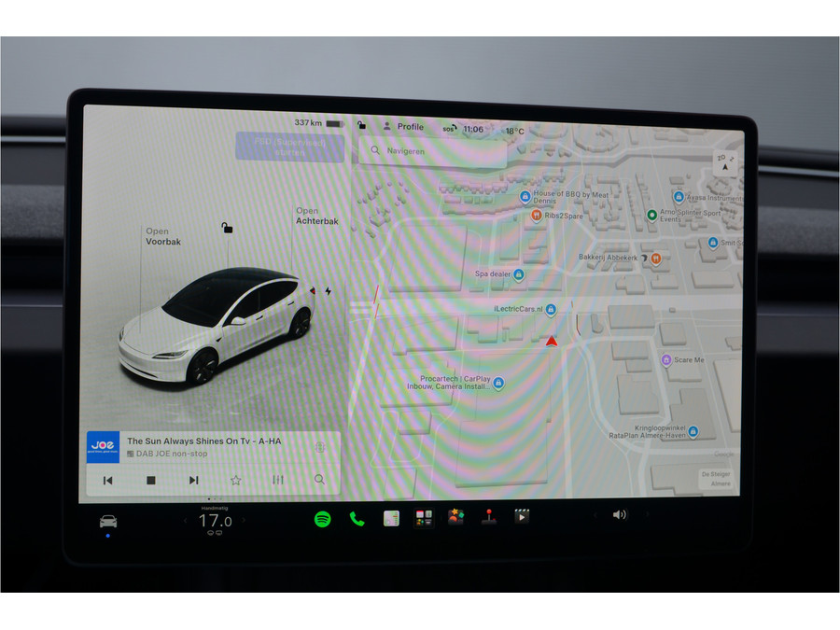Select the Scare Me map pin
The image size is (840, 630).
[x=666, y=359]
